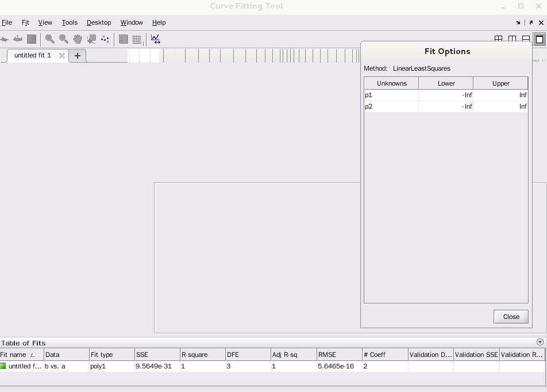Open the File menu

[7, 22]
